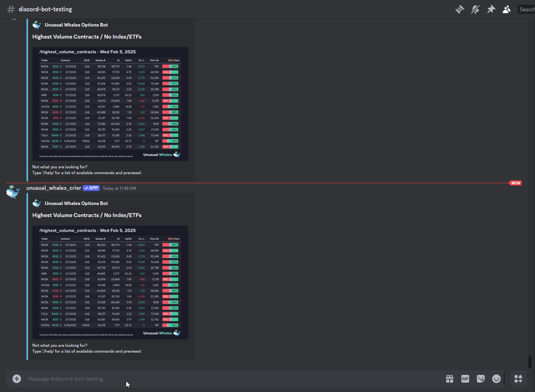535x392 pixels.
Task: Open the Apps launcher icon
Action: [518, 379]
